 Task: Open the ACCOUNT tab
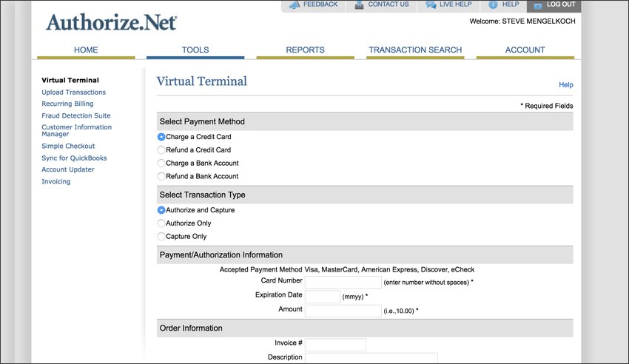(x=525, y=50)
